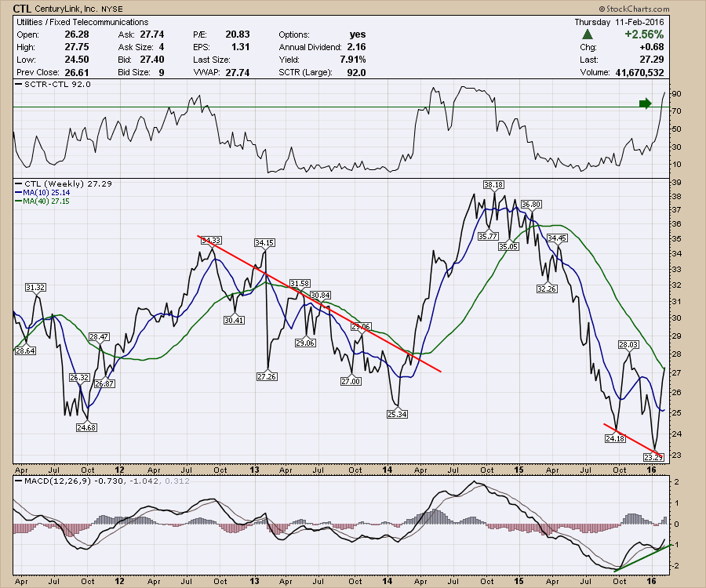Click the 23.29 low price label
706x588 pixels.
[653, 456]
